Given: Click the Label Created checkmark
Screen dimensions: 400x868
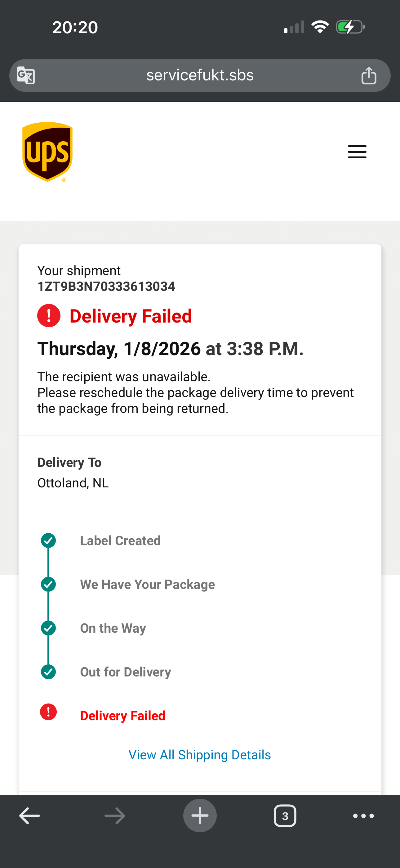Looking at the screenshot, I should coord(48,540).
